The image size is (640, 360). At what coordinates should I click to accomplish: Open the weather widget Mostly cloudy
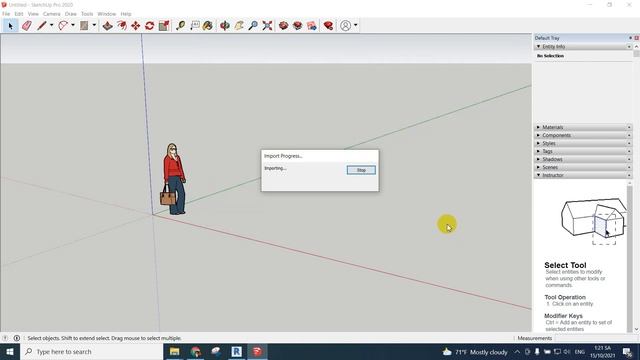click(x=475, y=351)
